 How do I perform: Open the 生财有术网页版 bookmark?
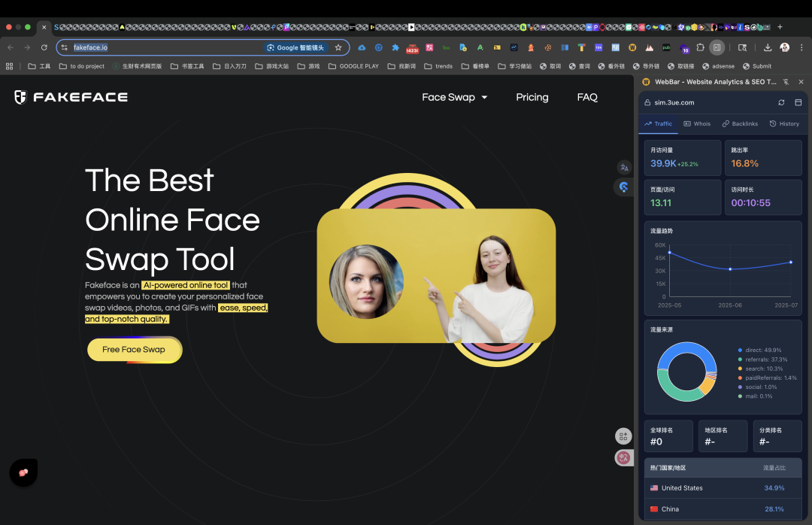coord(138,66)
